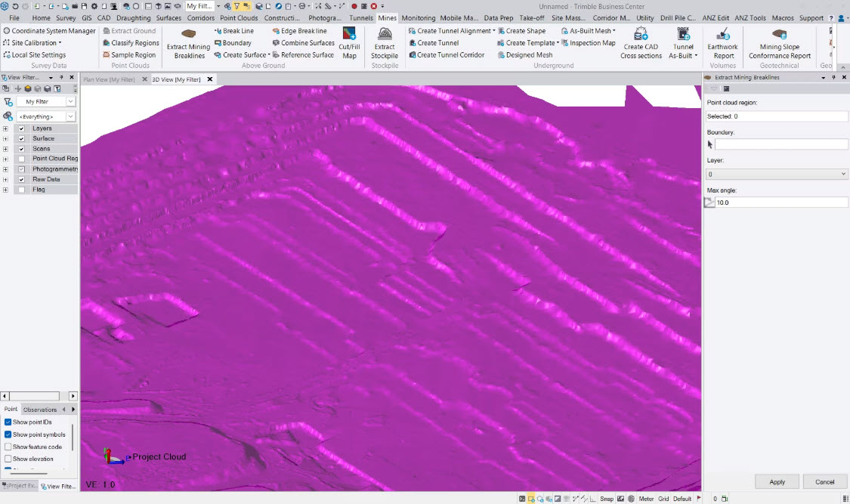
Task: Open Reference Surface tool
Action: 303,54
